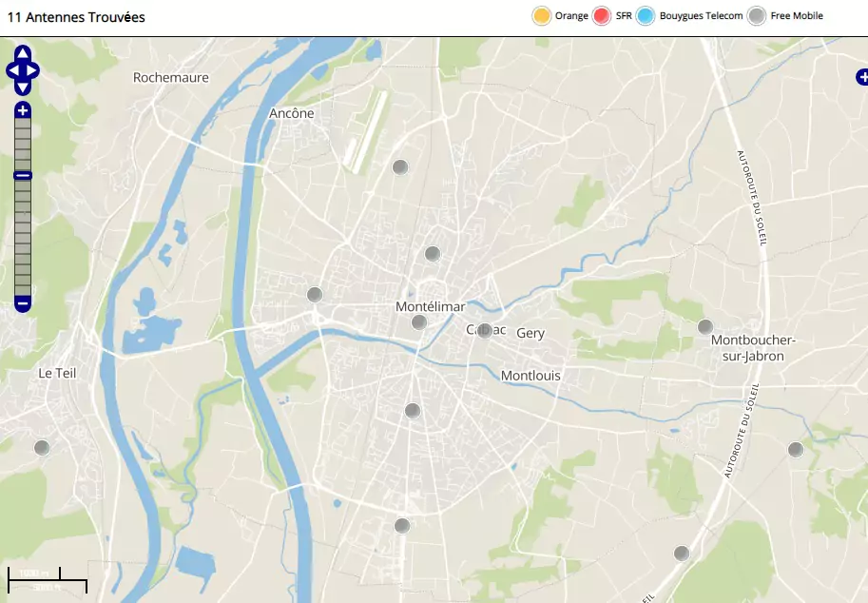
Task: Select antenna marker above Montboucher-sur-Jabron
Action: pos(705,327)
